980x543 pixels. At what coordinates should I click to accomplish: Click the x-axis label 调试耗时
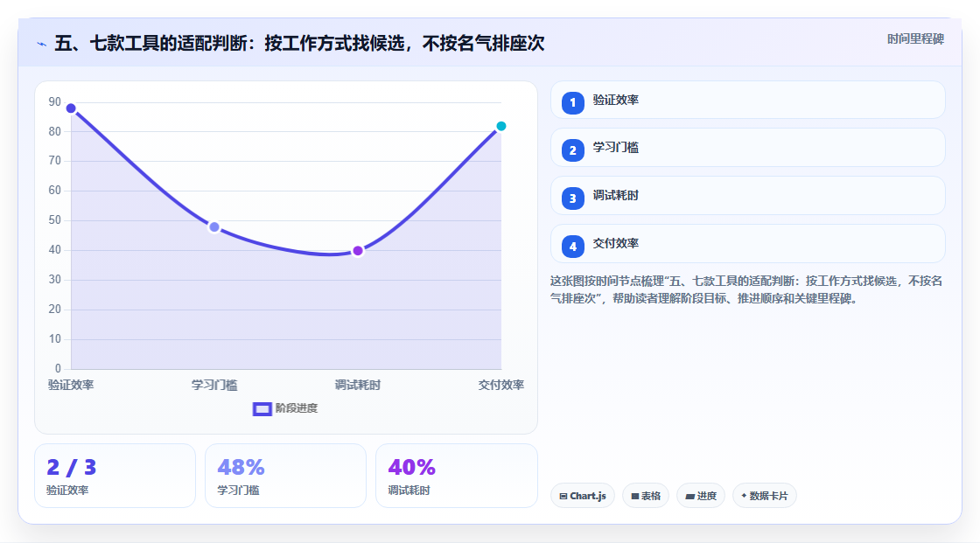click(x=358, y=385)
